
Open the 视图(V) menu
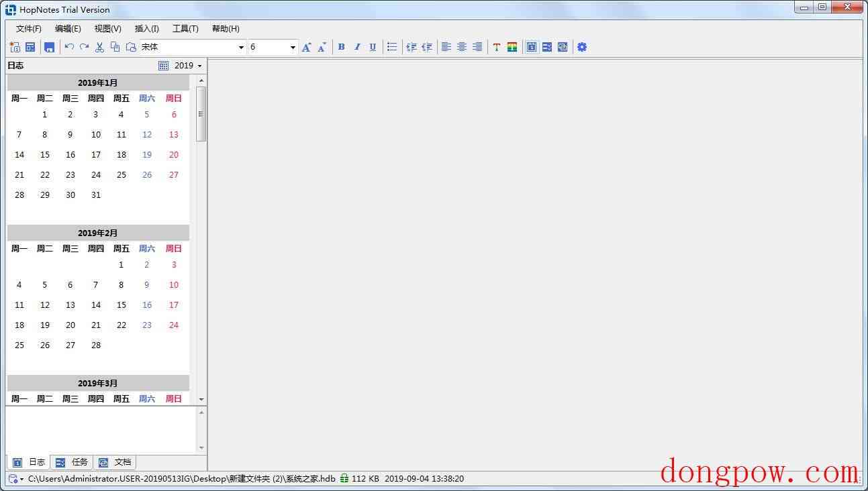pos(108,29)
